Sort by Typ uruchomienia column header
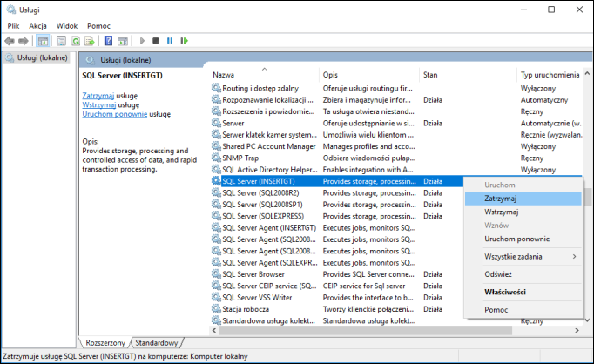594x364 pixels. 550,75
